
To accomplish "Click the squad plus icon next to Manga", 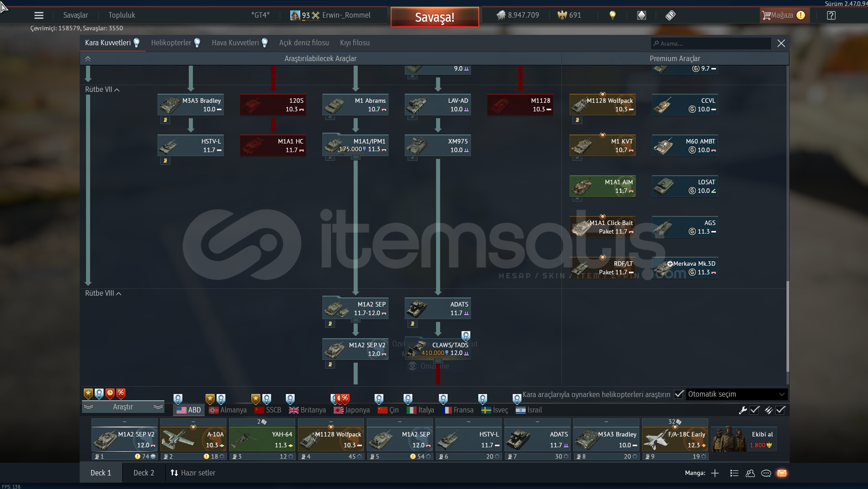I will [715, 473].
